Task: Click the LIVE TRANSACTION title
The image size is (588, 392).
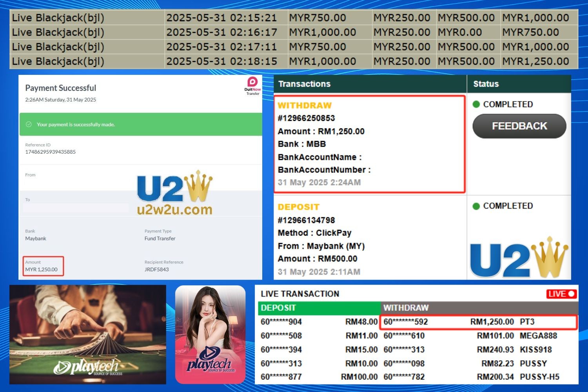Action: pos(300,294)
